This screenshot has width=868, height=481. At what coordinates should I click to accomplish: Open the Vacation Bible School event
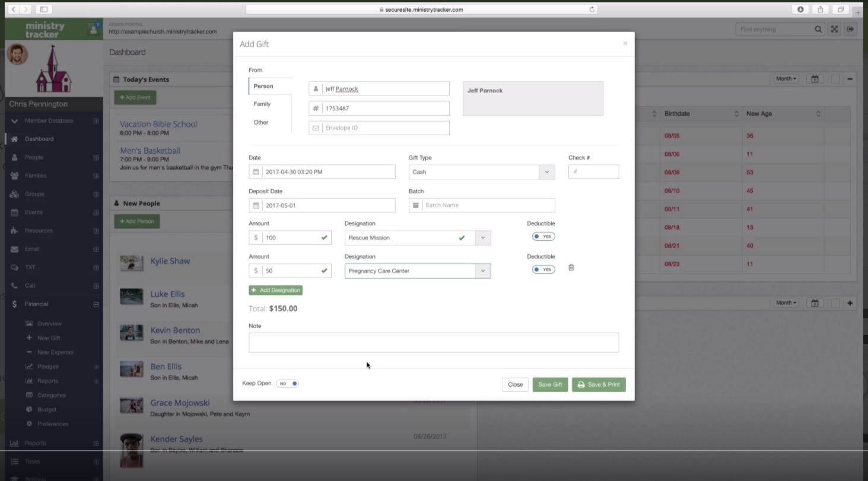click(x=158, y=124)
